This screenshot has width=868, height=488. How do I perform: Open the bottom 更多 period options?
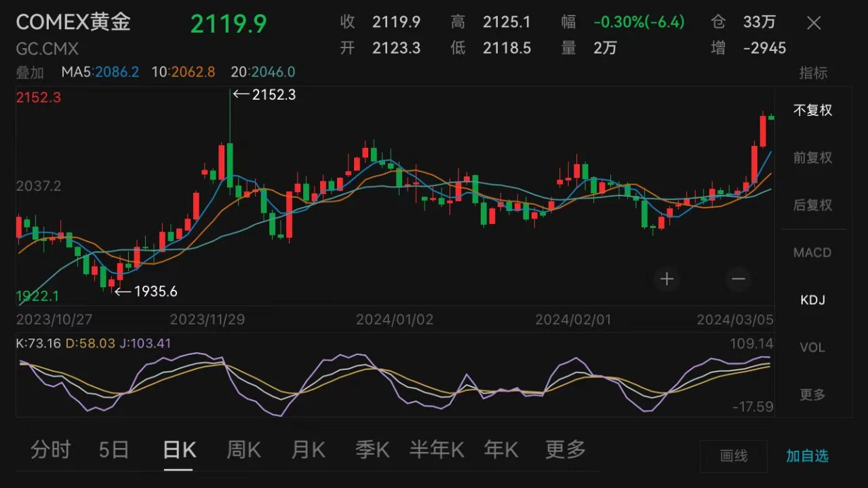[x=565, y=449]
